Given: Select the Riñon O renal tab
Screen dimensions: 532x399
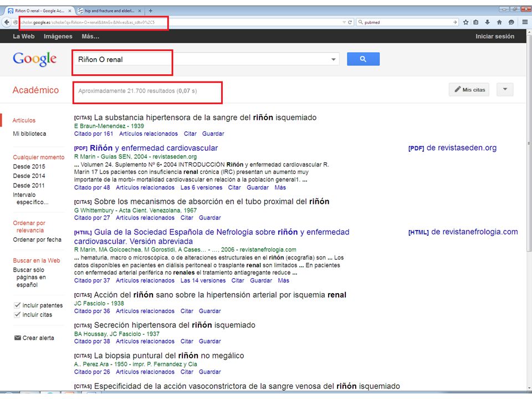Looking at the screenshot, I should (39, 11).
